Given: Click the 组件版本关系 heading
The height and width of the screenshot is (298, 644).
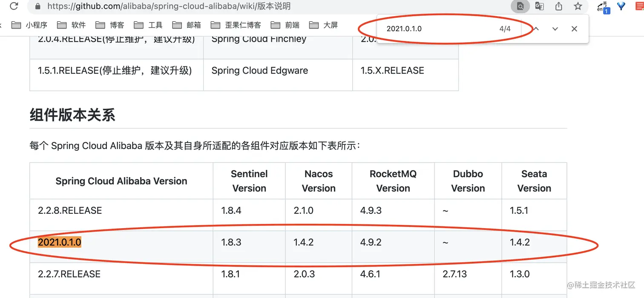Looking at the screenshot, I should (x=72, y=115).
